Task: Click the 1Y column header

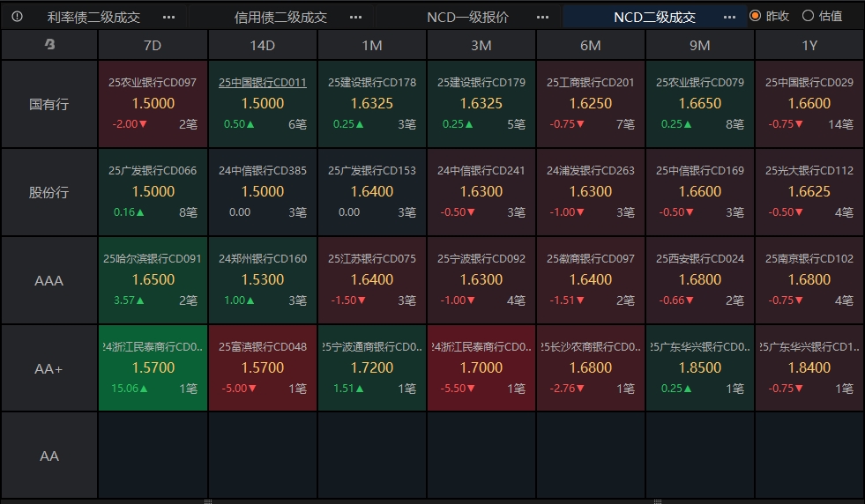Action: coord(809,45)
